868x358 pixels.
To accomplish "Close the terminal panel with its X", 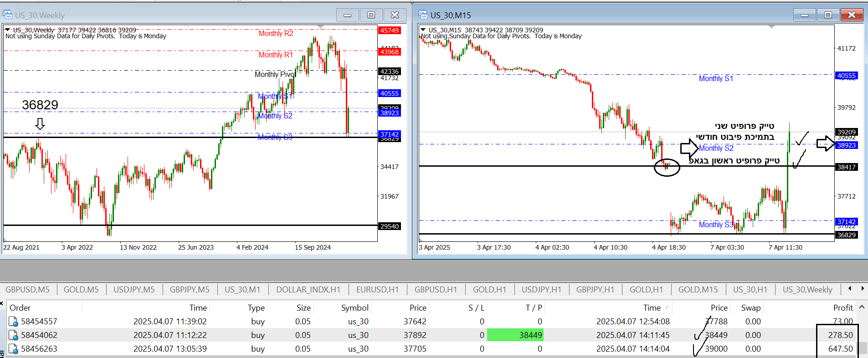I will [x=2, y=303].
